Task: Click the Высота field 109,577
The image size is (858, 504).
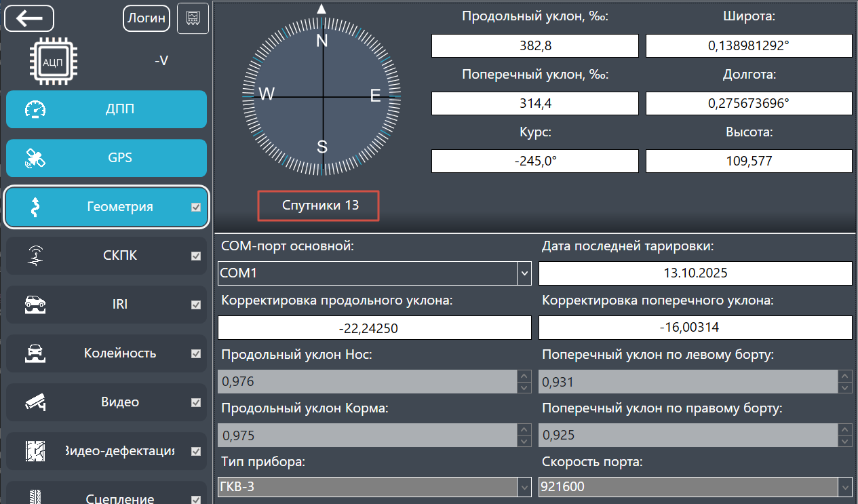Action: (749, 161)
